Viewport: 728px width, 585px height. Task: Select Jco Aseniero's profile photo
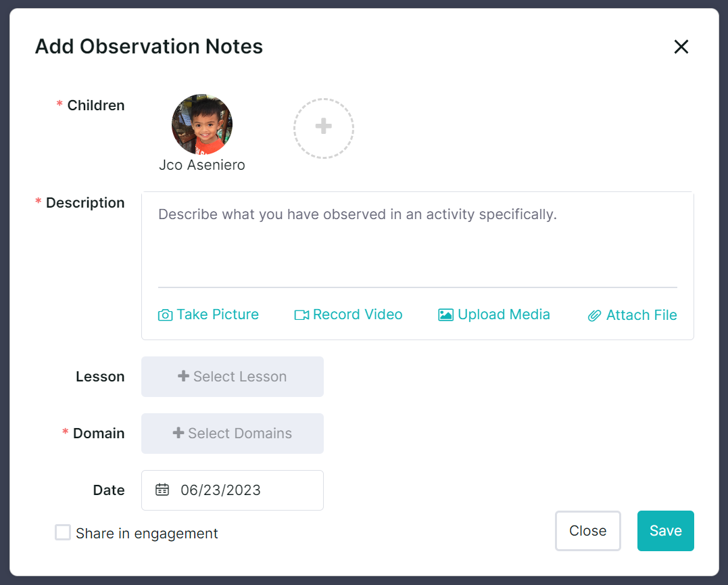coord(202,124)
